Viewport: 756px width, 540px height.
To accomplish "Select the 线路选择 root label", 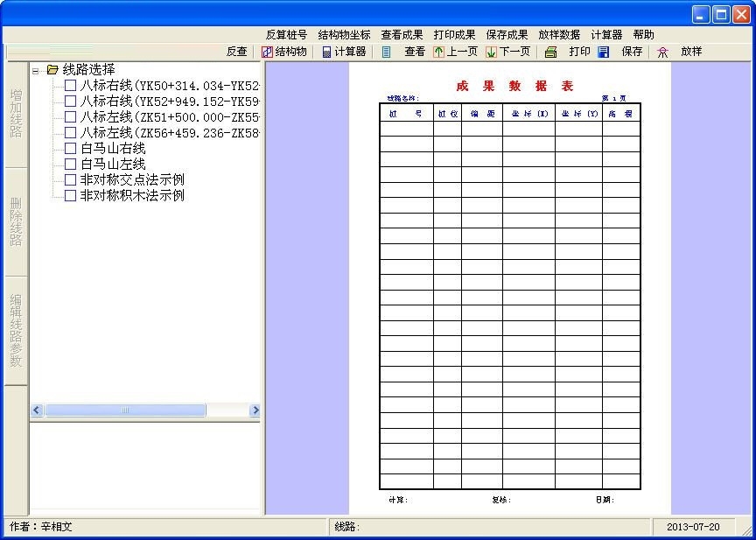I will (x=88, y=70).
